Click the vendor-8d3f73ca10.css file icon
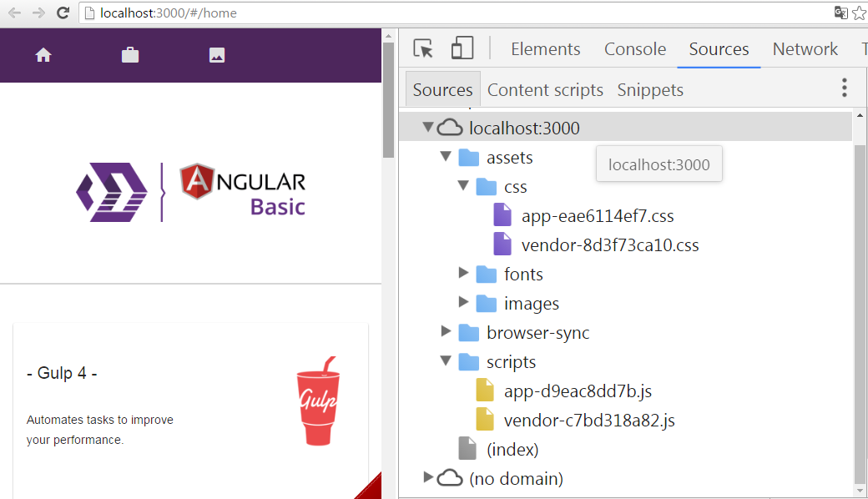This screenshot has width=868, height=499. (x=502, y=244)
